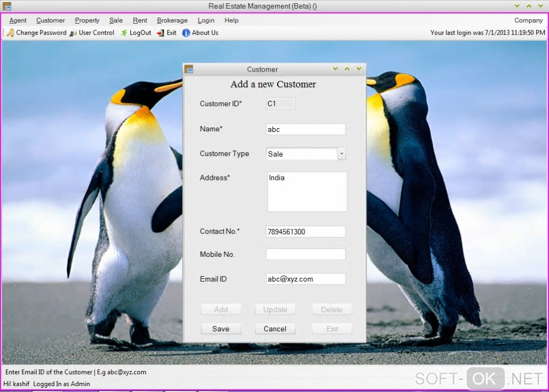Open the Agent menu
Viewport: 549px width, 392px height.
[x=18, y=20]
